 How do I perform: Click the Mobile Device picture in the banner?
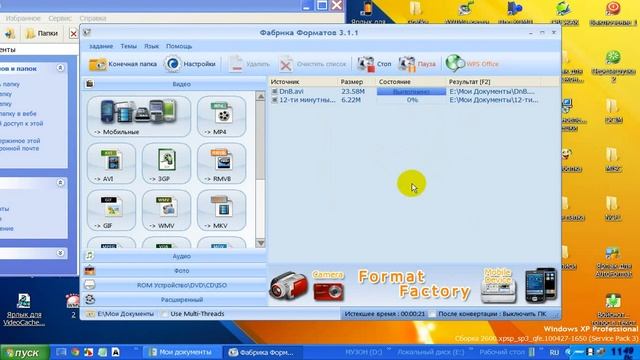pyautogui.click(x=498, y=285)
